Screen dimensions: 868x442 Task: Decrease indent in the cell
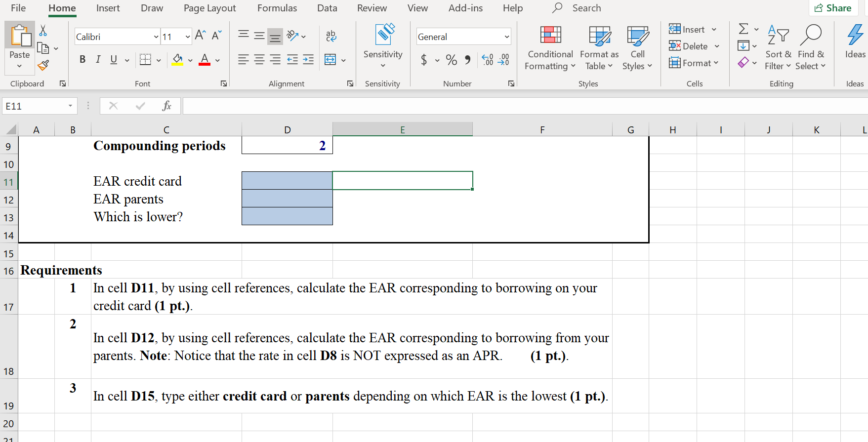coord(292,60)
